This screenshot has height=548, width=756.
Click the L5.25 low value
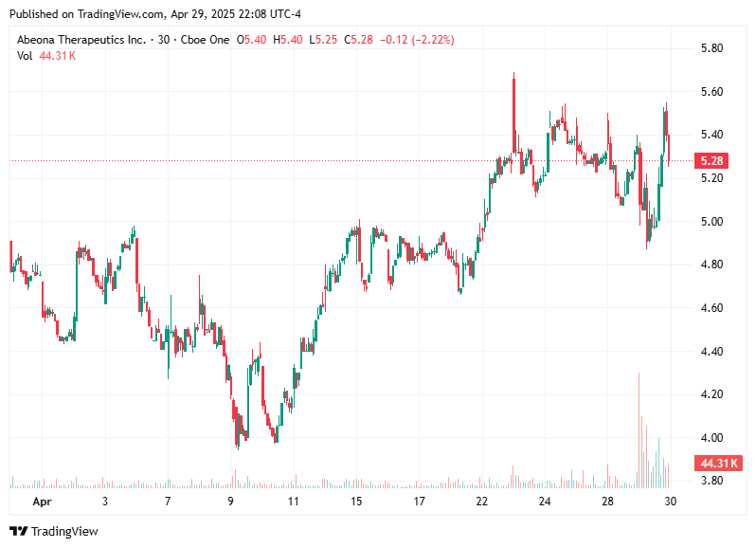[323, 40]
